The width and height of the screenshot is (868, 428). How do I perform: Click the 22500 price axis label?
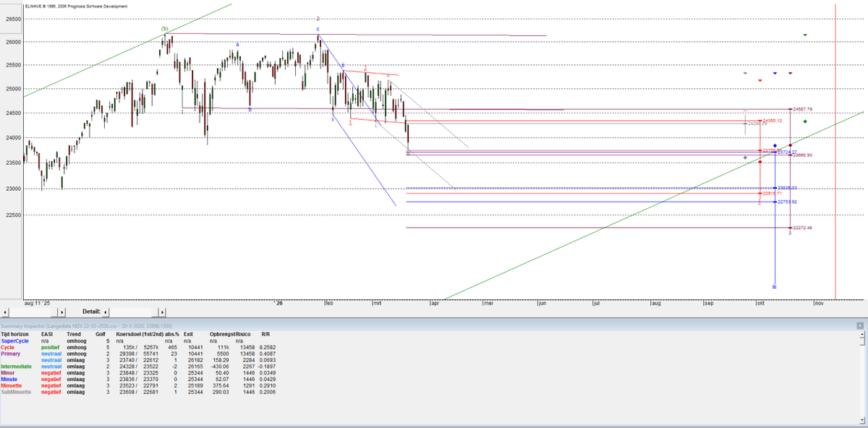click(x=14, y=215)
